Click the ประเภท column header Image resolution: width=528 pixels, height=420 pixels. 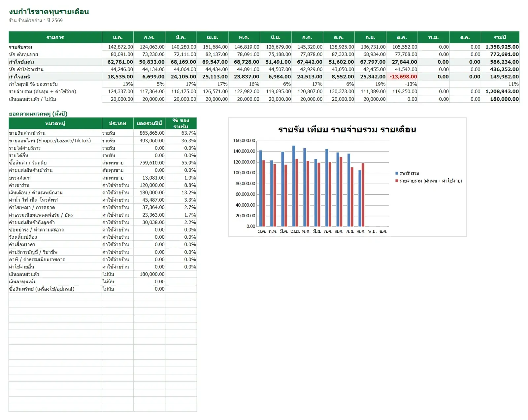(x=117, y=123)
